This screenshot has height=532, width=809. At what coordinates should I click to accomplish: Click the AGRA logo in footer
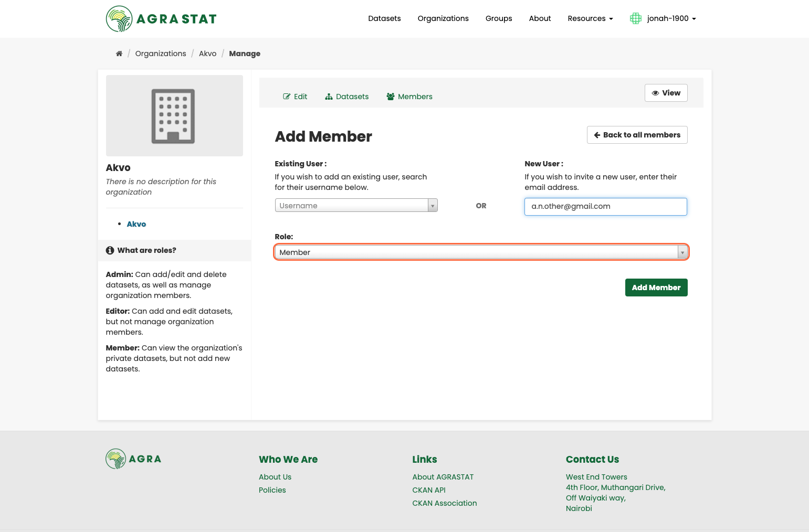coord(133,459)
